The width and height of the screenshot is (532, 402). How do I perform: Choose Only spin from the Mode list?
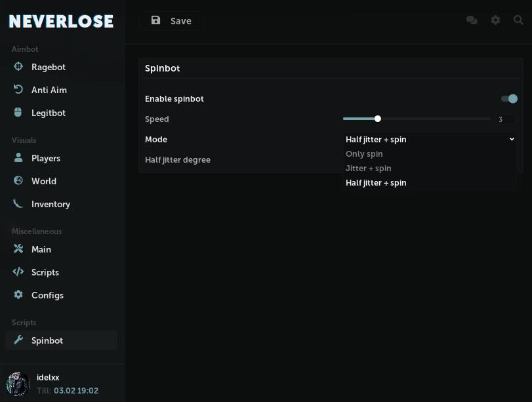coord(364,153)
